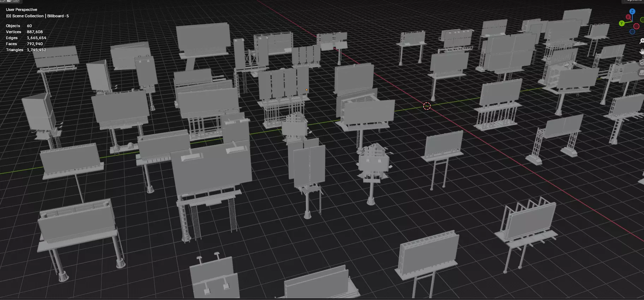Click the zoom magnifier viewport icon

coord(642,41)
